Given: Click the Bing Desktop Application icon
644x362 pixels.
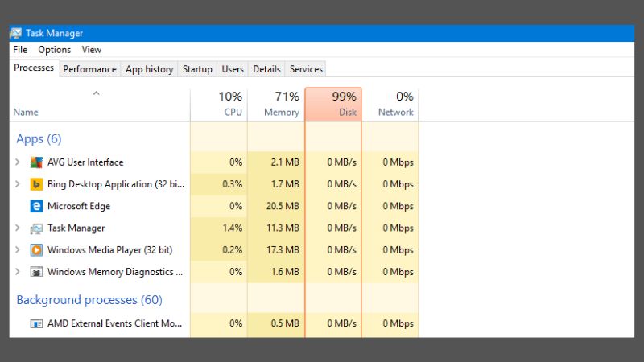Looking at the screenshot, I should (x=36, y=184).
